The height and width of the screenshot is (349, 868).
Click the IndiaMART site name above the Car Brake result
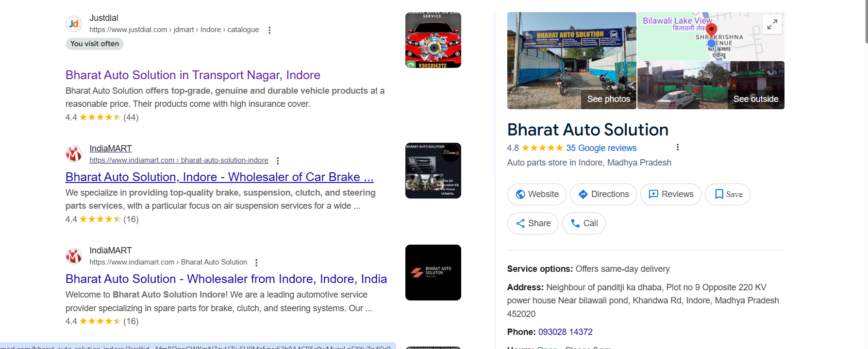click(x=111, y=149)
